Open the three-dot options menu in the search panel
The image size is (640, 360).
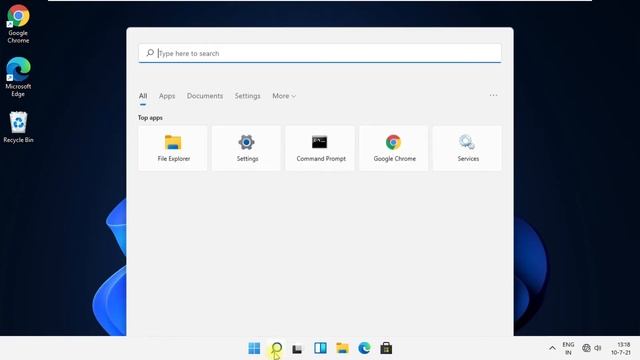tap(493, 96)
